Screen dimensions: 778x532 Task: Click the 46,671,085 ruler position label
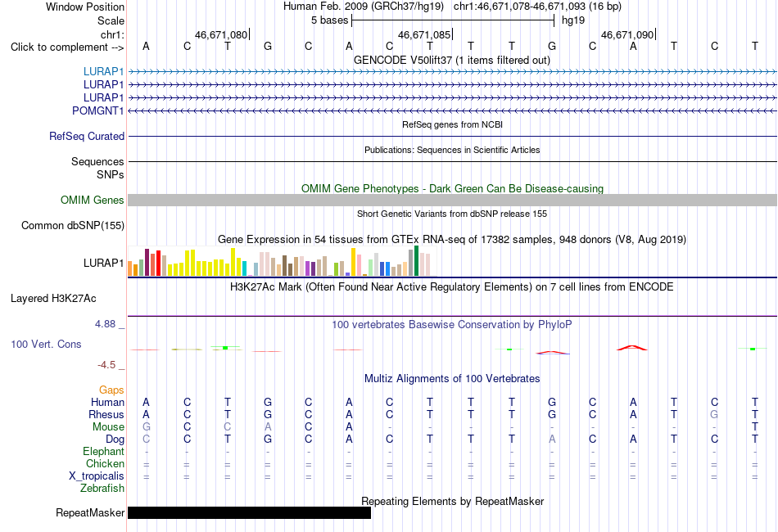click(x=424, y=34)
